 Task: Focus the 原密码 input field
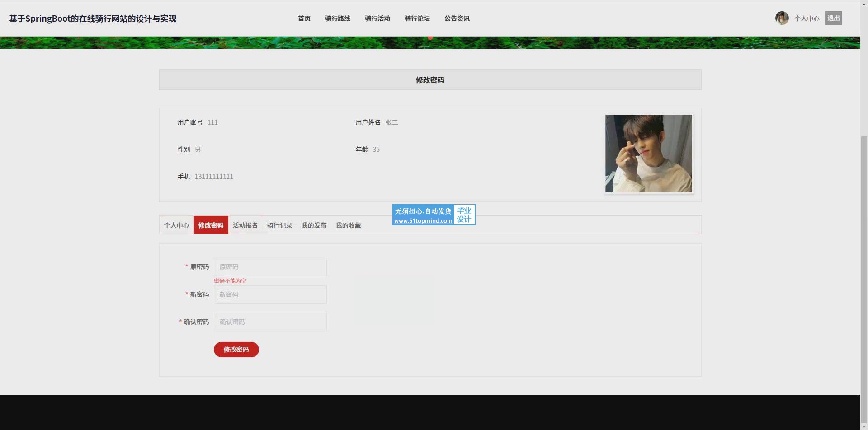coord(270,267)
